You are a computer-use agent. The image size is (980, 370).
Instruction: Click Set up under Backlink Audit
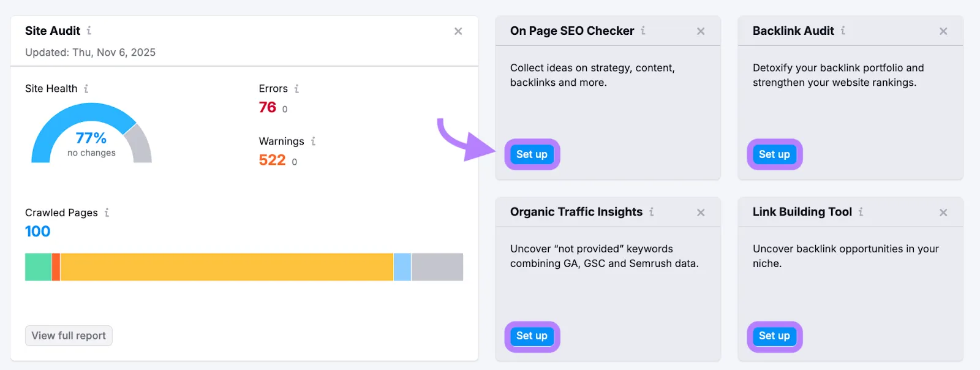tap(773, 154)
